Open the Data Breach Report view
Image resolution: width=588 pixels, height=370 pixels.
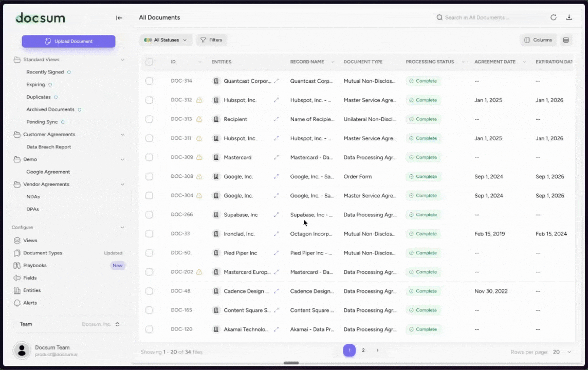49,147
